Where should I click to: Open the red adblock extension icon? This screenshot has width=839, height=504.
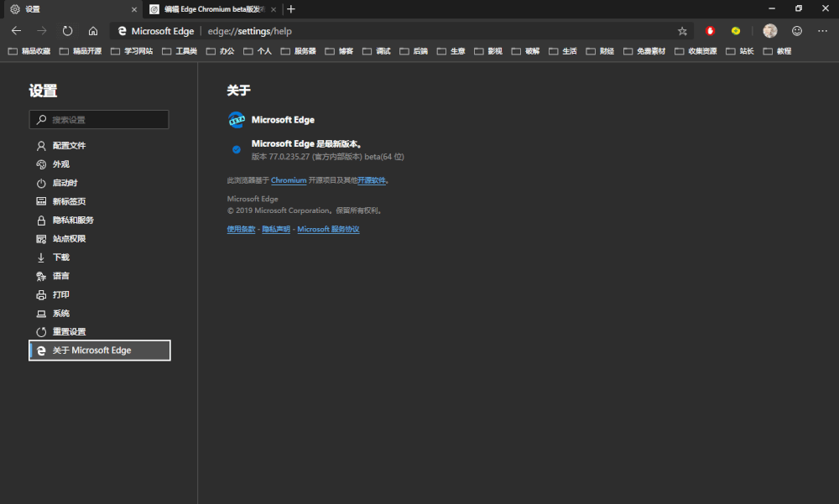pyautogui.click(x=710, y=31)
